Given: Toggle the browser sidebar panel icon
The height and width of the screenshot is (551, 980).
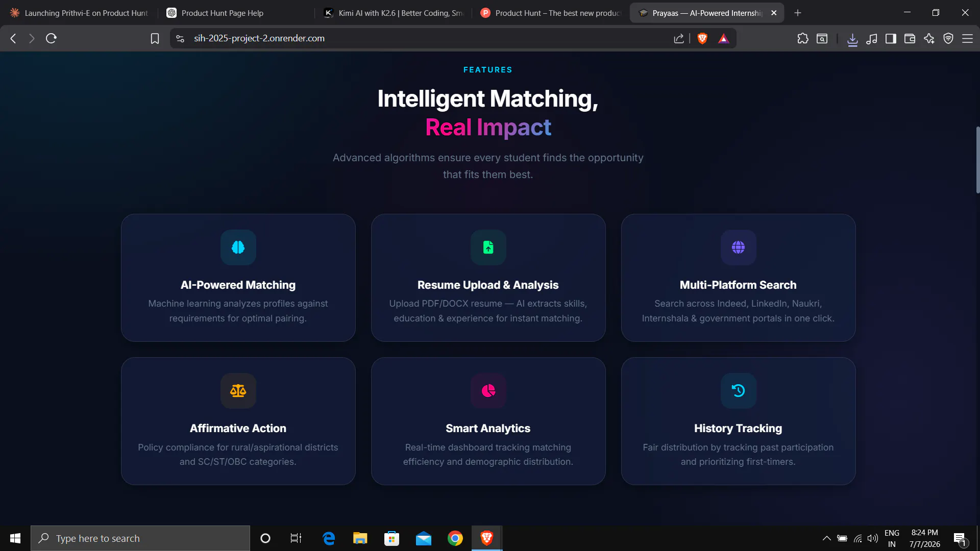Looking at the screenshot, I should pos(891,38).
